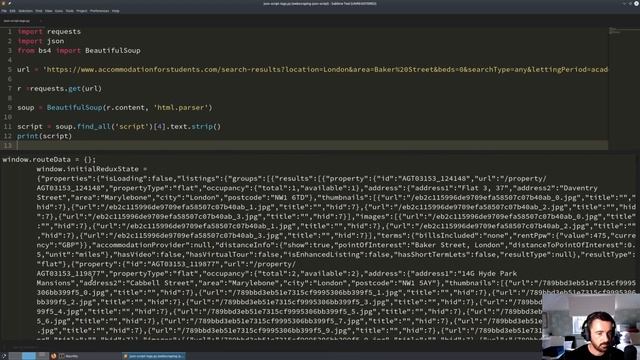The image size is (640, 360).
Task: Click 'window.routeData = {};' in output panel
Action: point(49,160)
